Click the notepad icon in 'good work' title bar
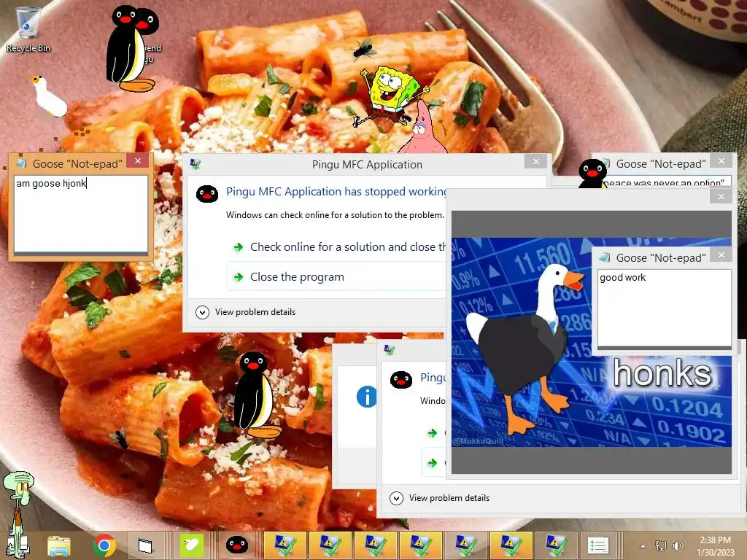Image resolution: width=747 pixels, height=560 pixels. (604, 257)
